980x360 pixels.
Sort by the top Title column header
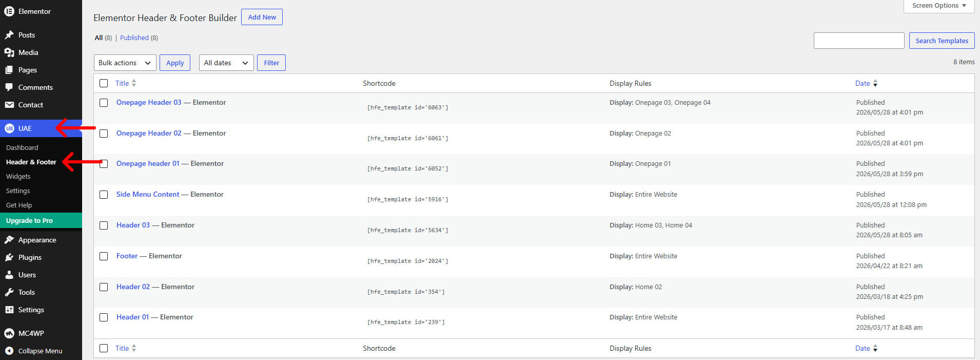point(122,83)
